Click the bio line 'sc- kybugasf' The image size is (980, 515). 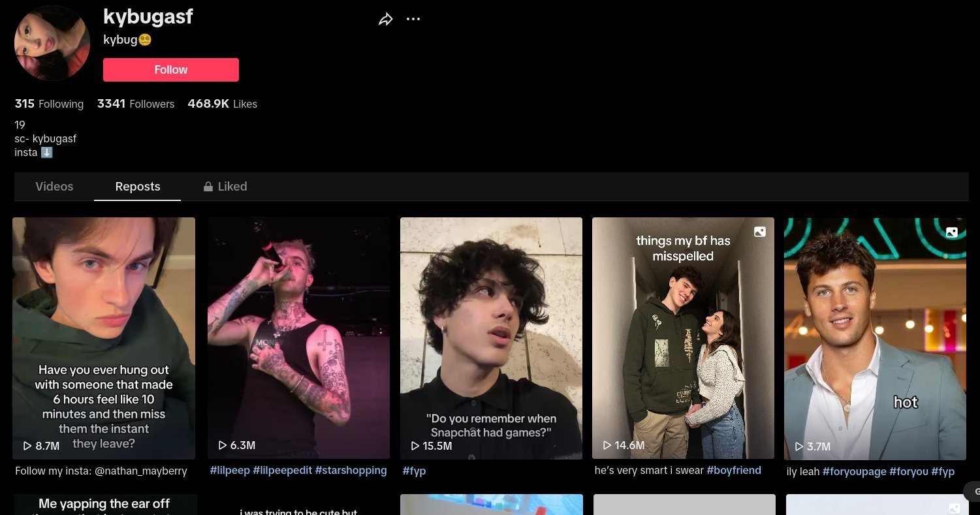pyautogui.click(x=46, y=138)
